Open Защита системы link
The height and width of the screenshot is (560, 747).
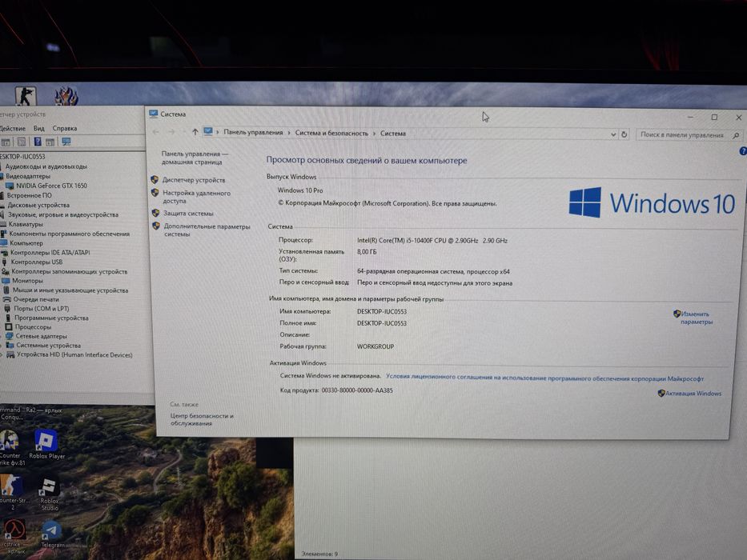[188, 214]
